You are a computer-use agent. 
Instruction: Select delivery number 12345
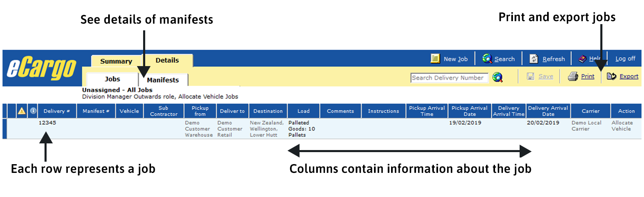[47, 123]
